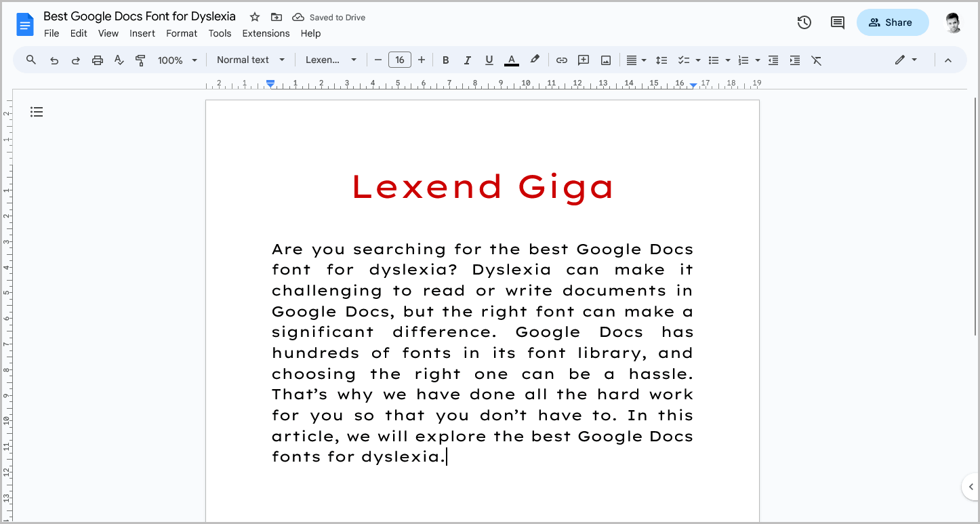
Task: Toggle italic formatting
Action: 467,60
